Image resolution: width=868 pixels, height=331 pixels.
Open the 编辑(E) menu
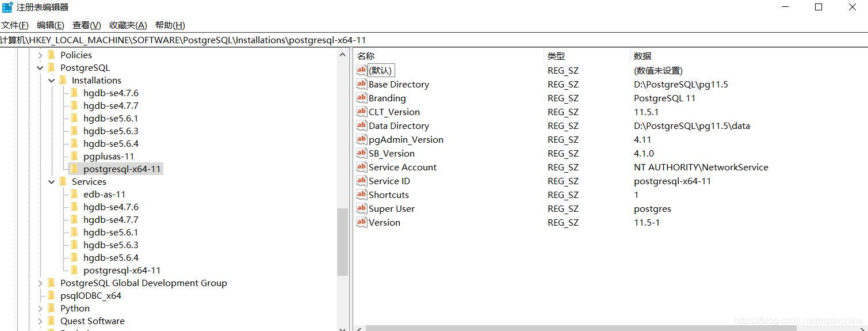[x=51, y=25]
